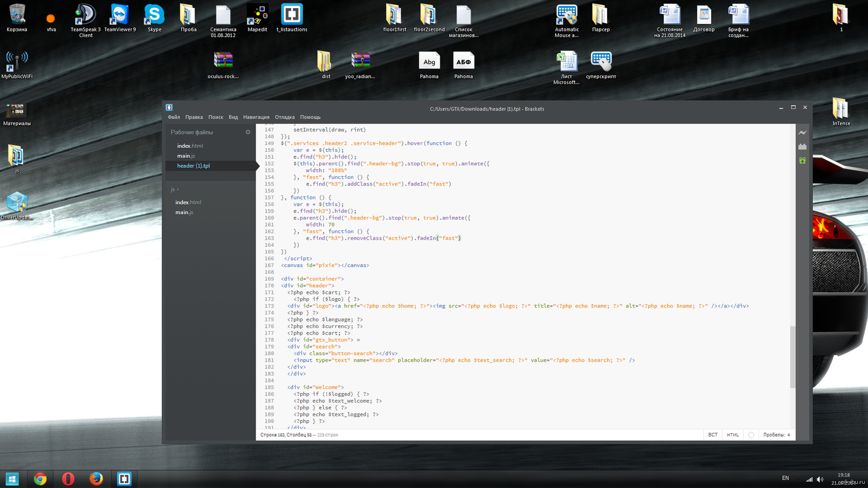Select суперскрипт desktop icon

(x=601, y=65)
